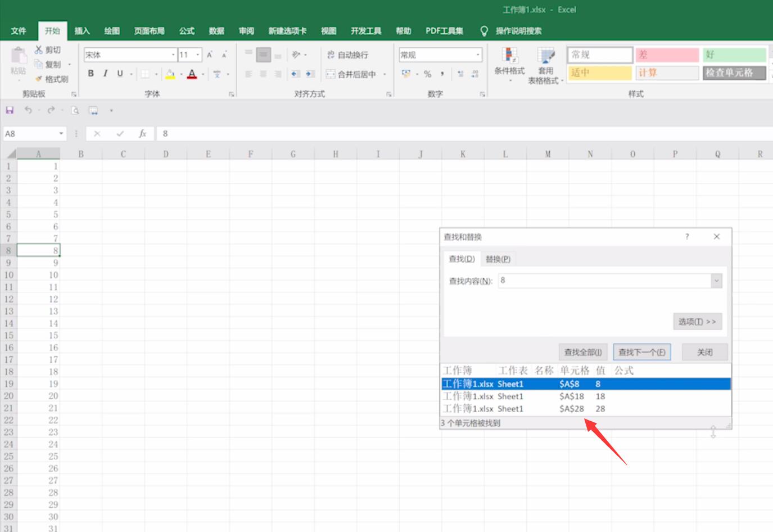Image resolution: width=773 pixels, height=532 pixels.
Task: Click the borders icon in the font group
Action: [x=145, y=74]
